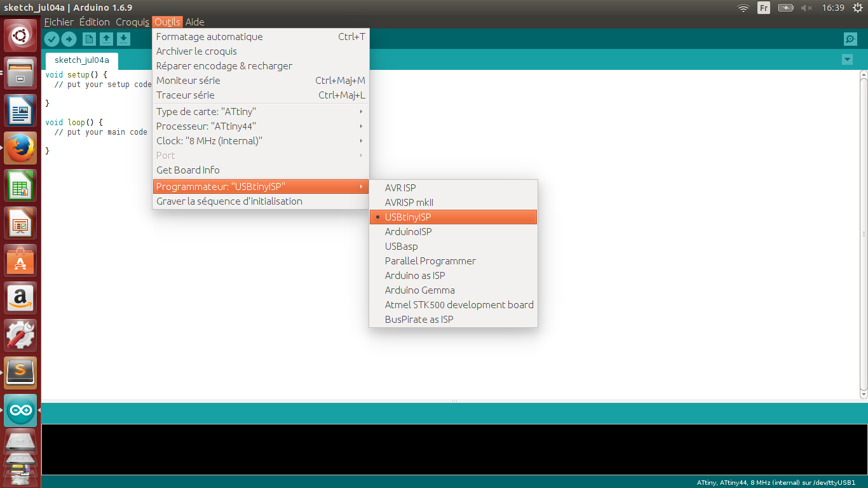Open the Édition menu
This screenshot has height=488, width=868.
(x=95, y=22)
